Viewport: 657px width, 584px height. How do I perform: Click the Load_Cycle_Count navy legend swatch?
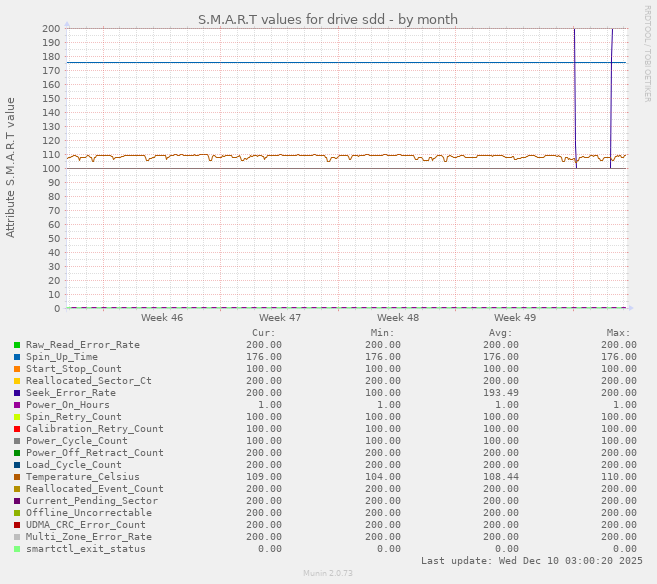(17, 465)
